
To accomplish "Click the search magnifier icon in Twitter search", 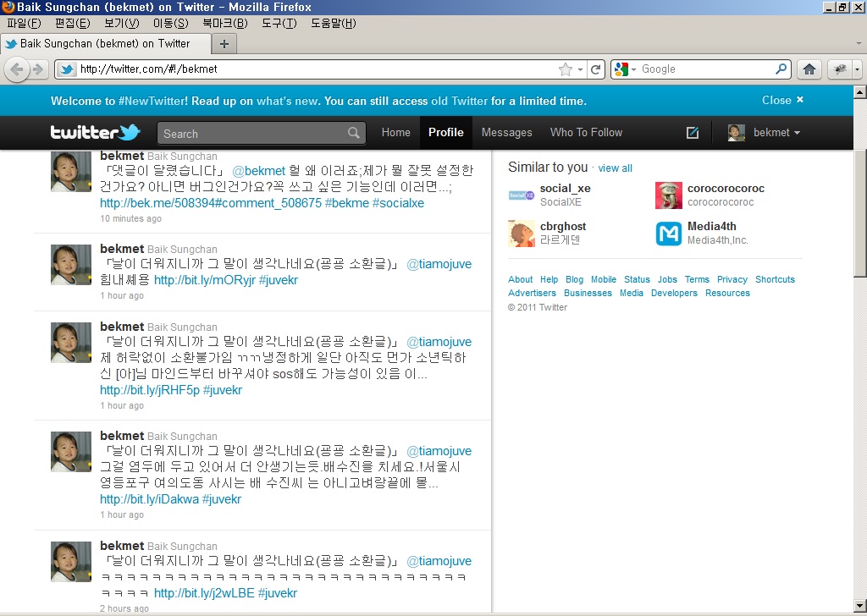I will pyautogui.click(x=354, y=133).
